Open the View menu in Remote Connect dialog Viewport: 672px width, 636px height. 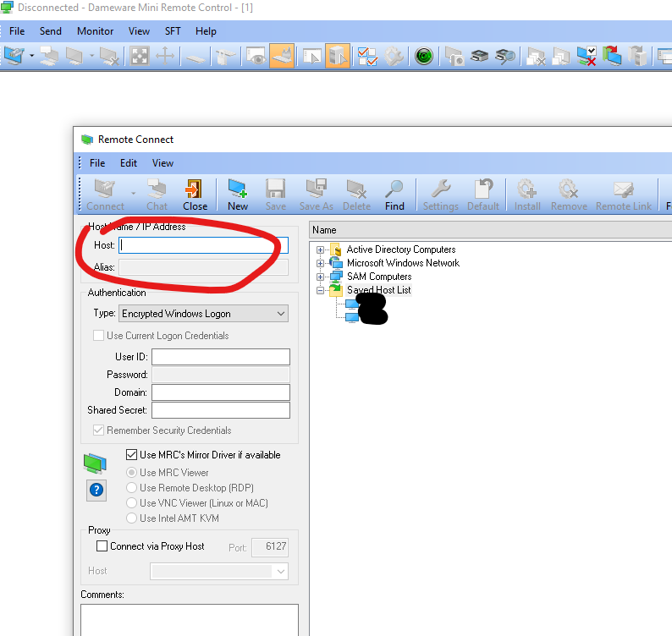(162, 163)
